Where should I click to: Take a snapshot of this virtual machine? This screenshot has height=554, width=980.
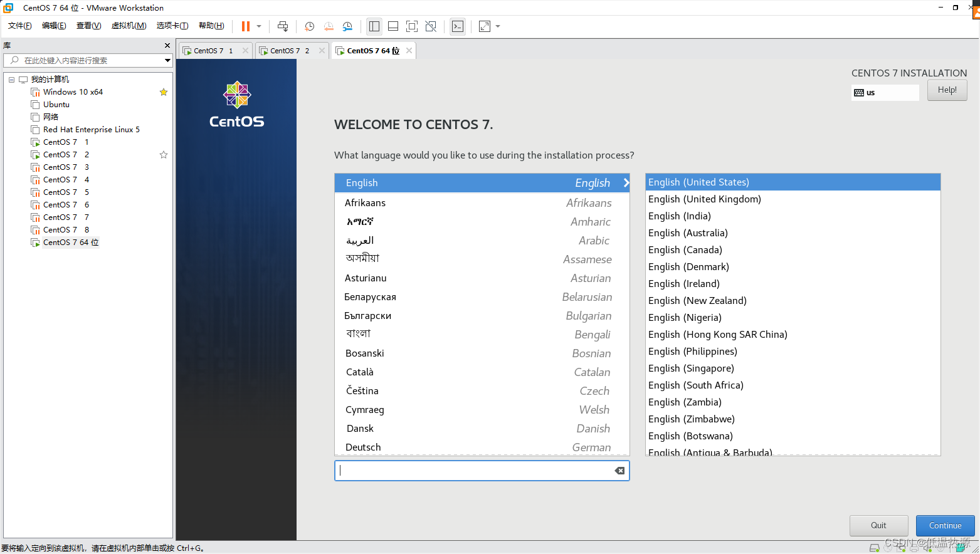click(308, 26)
